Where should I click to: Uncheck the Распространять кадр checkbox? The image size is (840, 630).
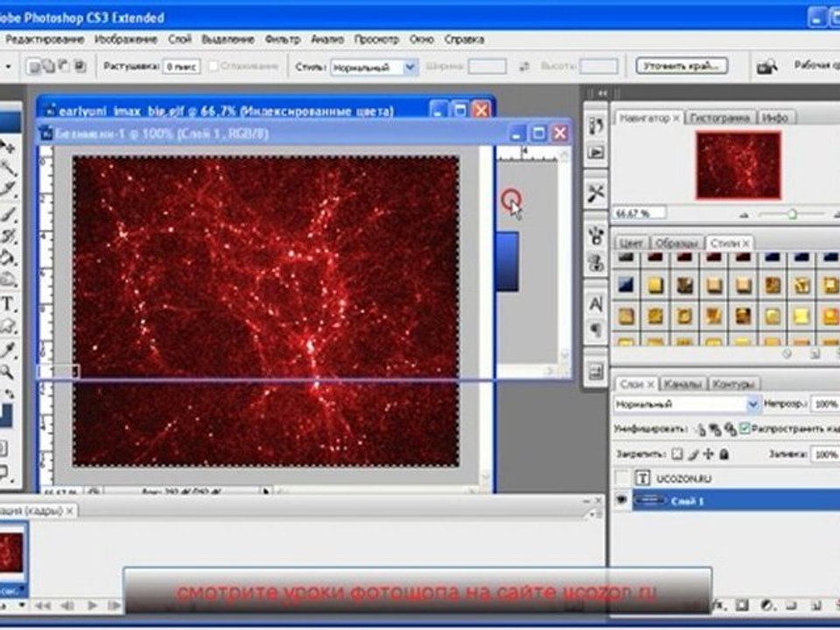(744, 429)
